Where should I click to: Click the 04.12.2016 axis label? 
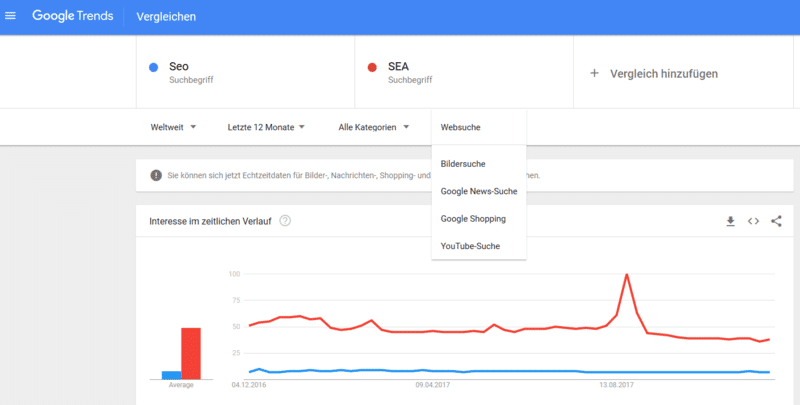[249, 385]
